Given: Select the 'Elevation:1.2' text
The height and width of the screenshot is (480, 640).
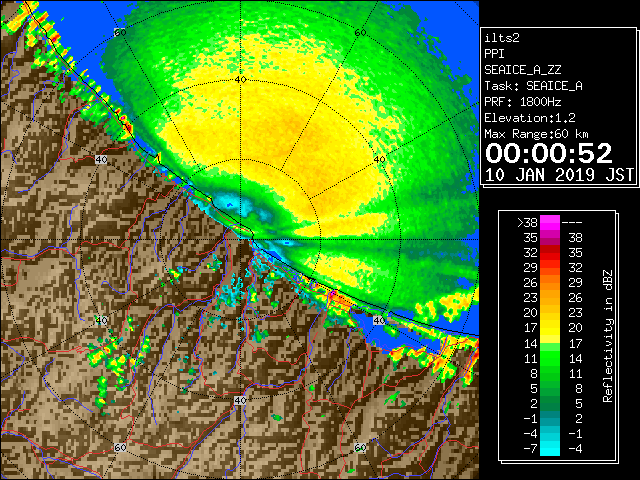Looking at the screenshot, I should 530,118.
